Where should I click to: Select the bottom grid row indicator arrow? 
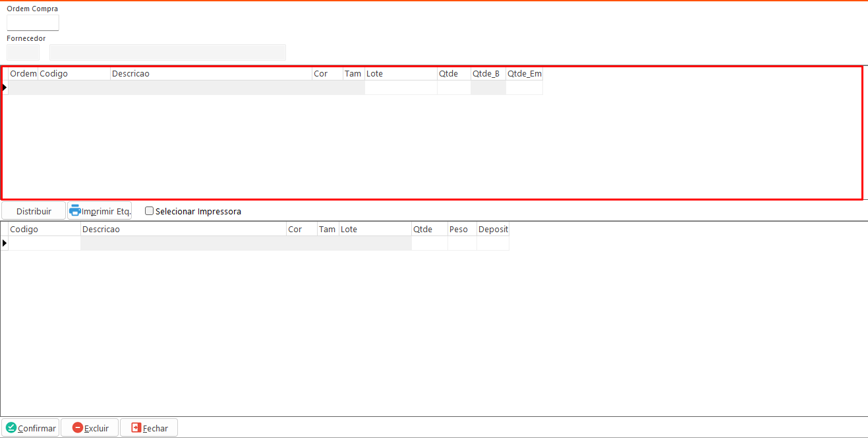(5, 243)
